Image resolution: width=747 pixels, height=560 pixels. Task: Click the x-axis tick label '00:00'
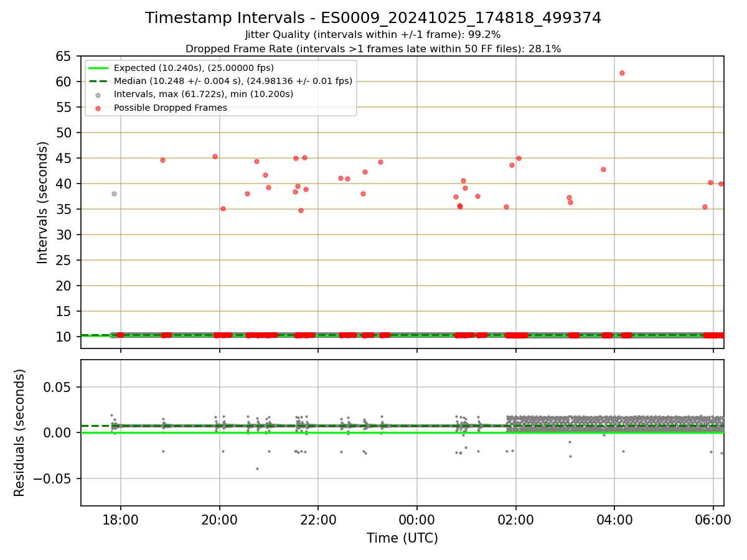417,519
